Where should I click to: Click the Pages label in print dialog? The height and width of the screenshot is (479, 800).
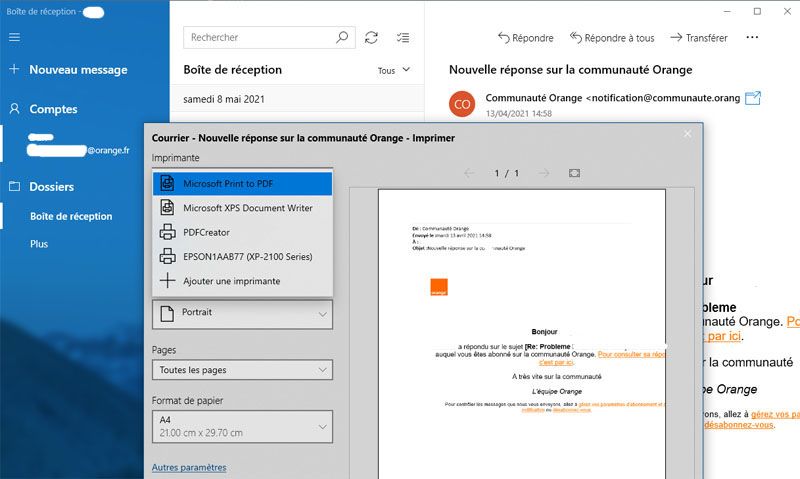point(164,350)
